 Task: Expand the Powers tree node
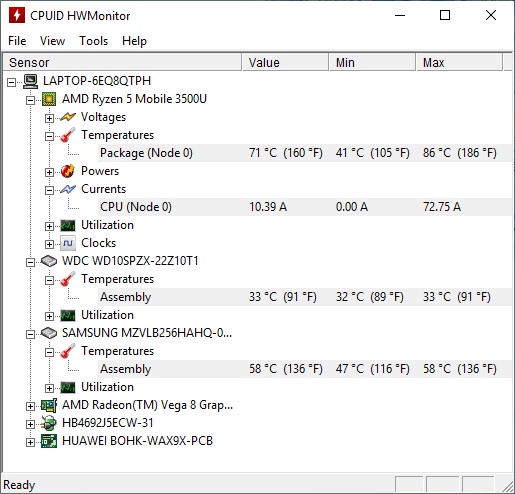point(49,172)
